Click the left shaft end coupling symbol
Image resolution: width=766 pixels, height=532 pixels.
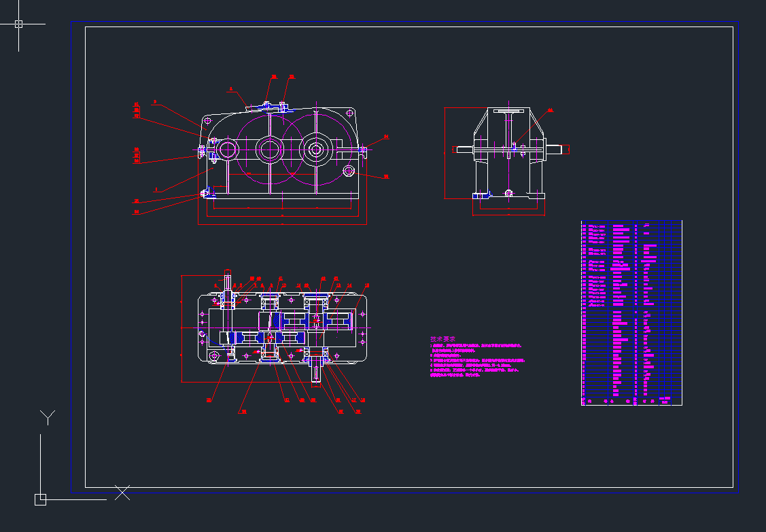tap(203, 149)
